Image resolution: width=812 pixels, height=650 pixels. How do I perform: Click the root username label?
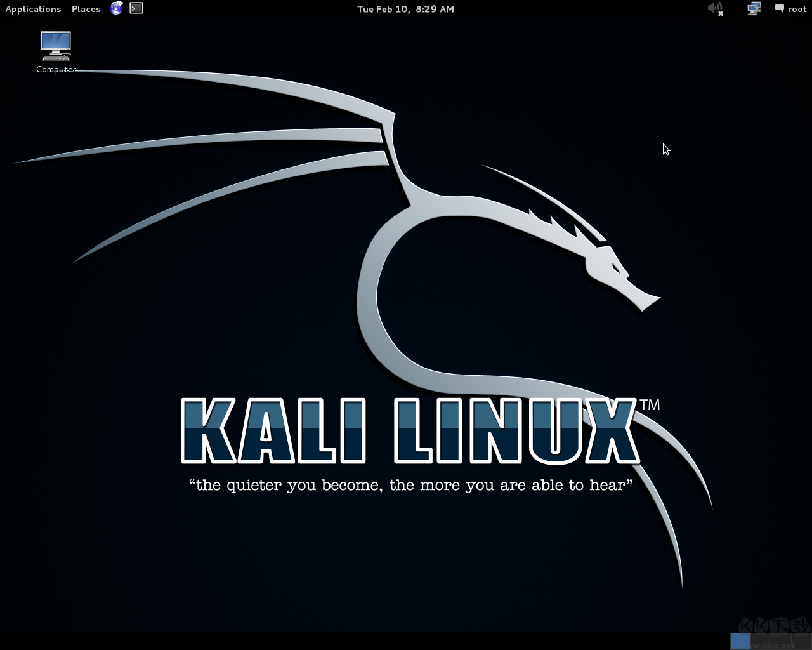point(796,8)
